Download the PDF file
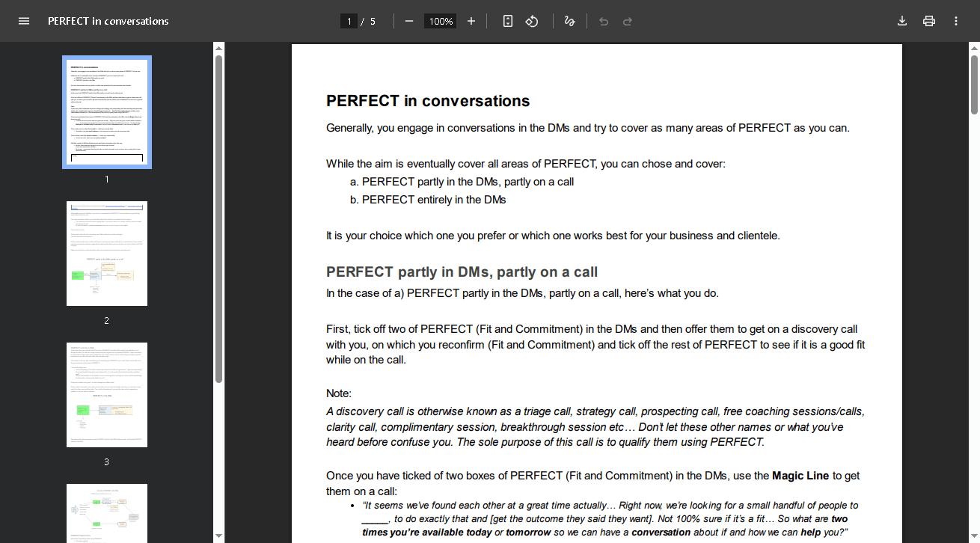Image resolution: width=980 pixels, height=543 pixels. pyautogui.click(x=902, y=21)
